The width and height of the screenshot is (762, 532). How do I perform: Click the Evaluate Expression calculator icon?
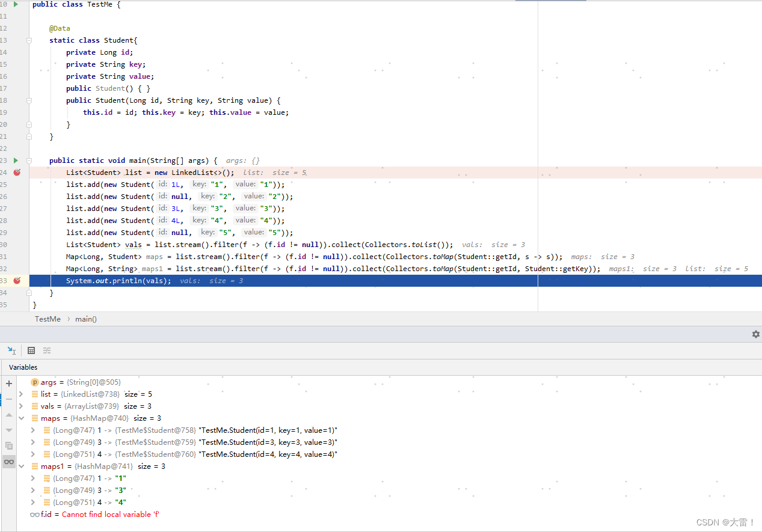(x=31, y=350)
